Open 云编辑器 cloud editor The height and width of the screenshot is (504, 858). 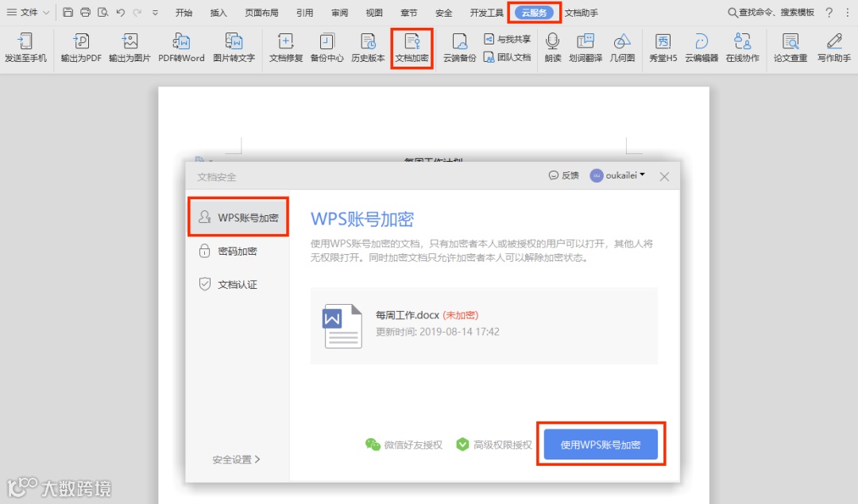coord(701,47)
